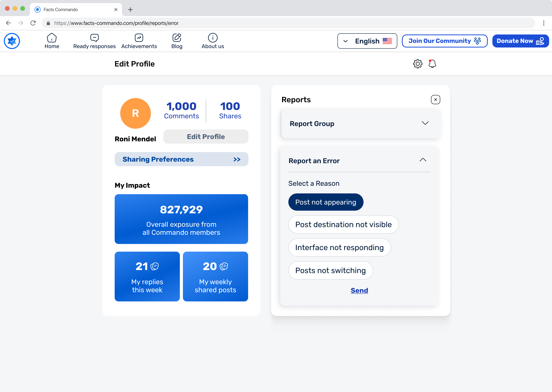The image size is (552, 392).
Task: Click the Send link
Action: (359, 290)
